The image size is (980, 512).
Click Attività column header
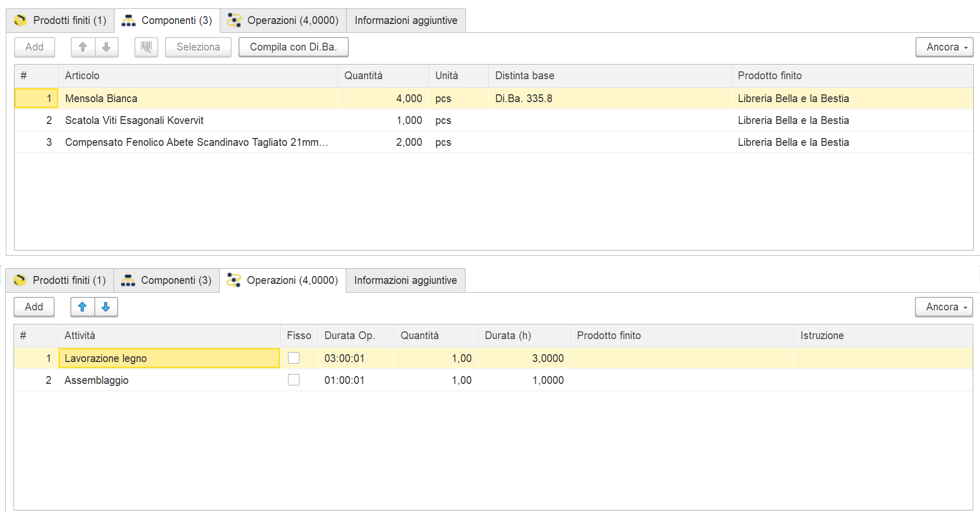[169, 335]
